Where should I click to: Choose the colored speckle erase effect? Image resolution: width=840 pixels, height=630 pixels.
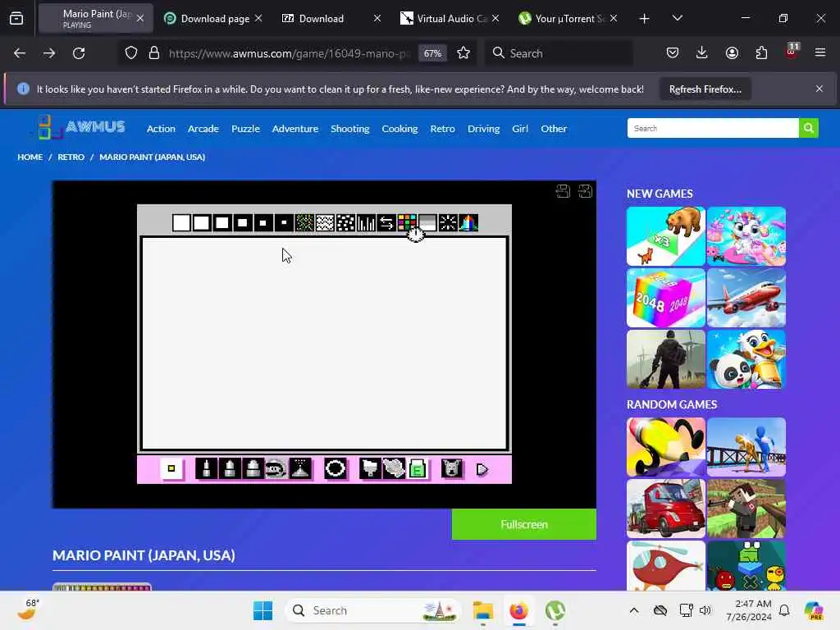[x=304, y=222]
